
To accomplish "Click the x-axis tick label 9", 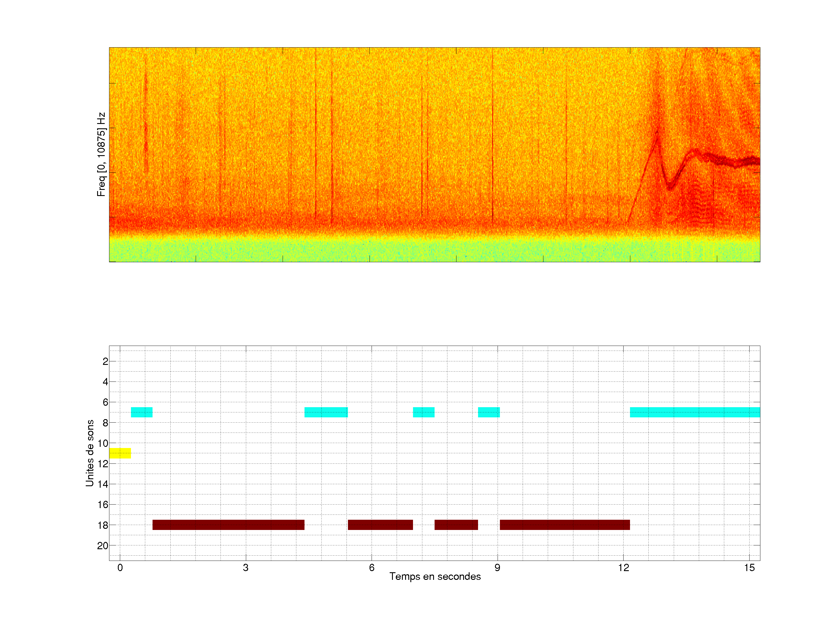I will coord(497,568).
